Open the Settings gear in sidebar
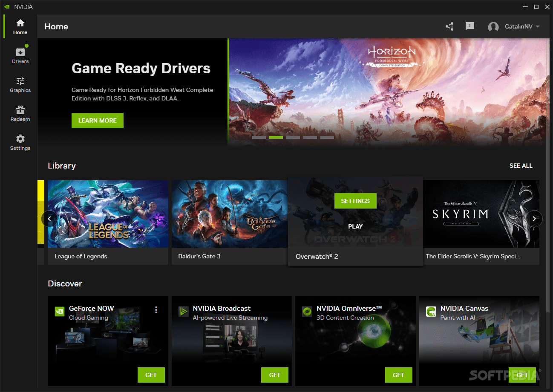553x392 pixels. click(x=20, y=142)
